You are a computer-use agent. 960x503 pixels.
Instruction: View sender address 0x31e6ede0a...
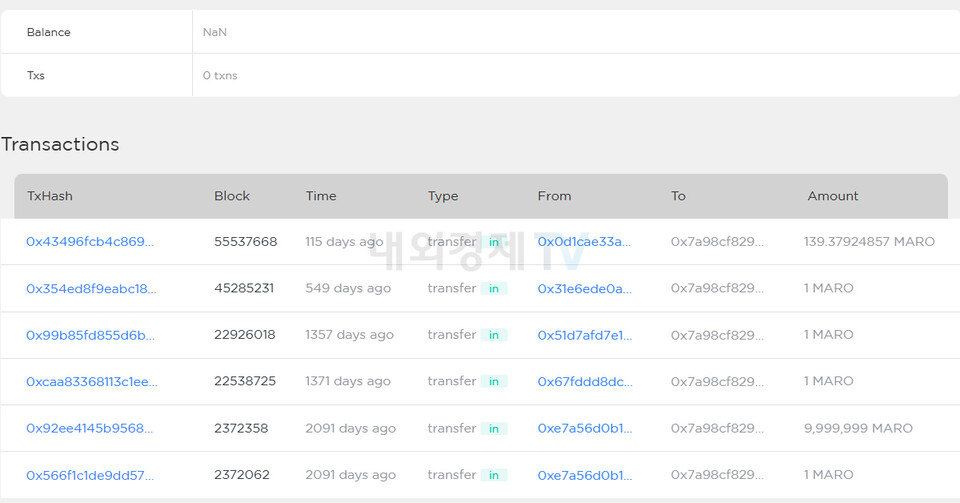584,288
